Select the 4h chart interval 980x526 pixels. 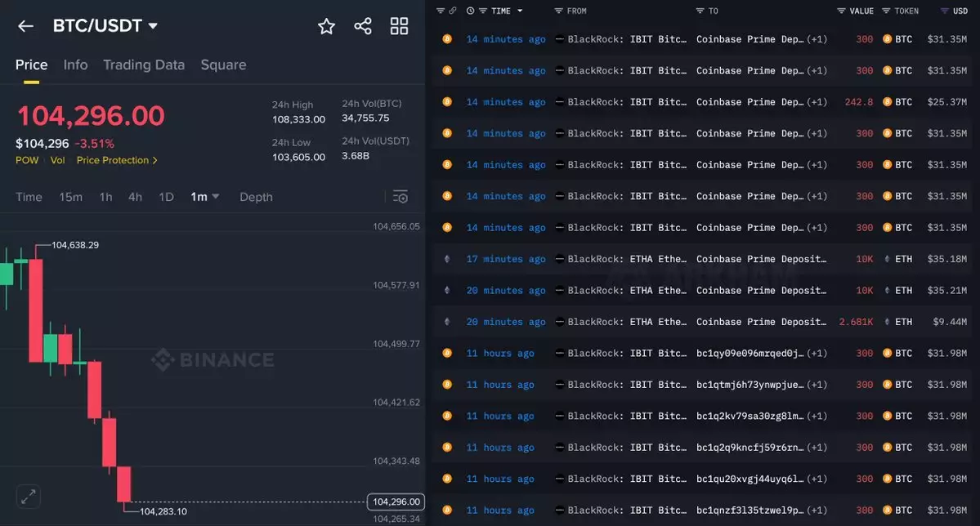click(x=135, y=197)
